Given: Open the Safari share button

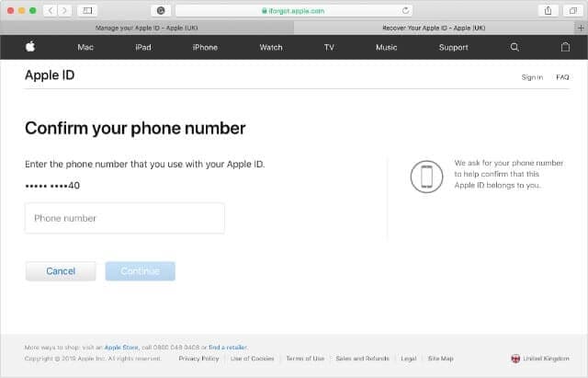Looking at the screenshot, I should [548, 10].
